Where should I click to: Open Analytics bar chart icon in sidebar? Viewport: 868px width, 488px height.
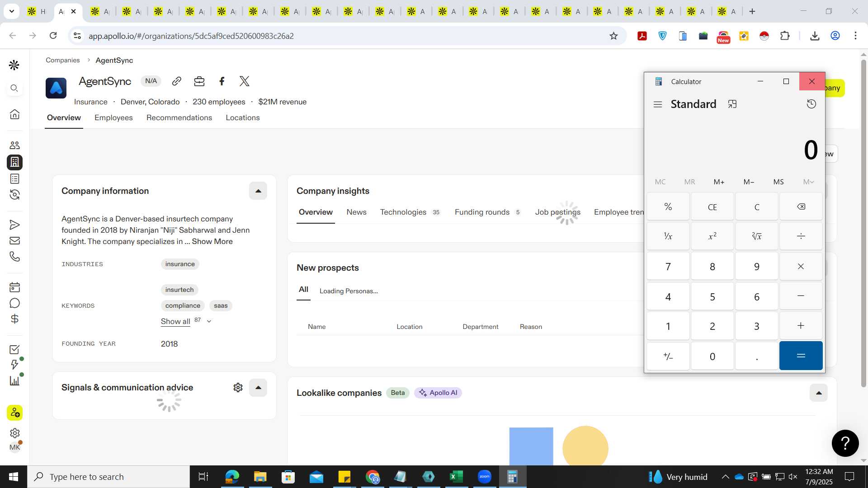click(x=14, y=380)
